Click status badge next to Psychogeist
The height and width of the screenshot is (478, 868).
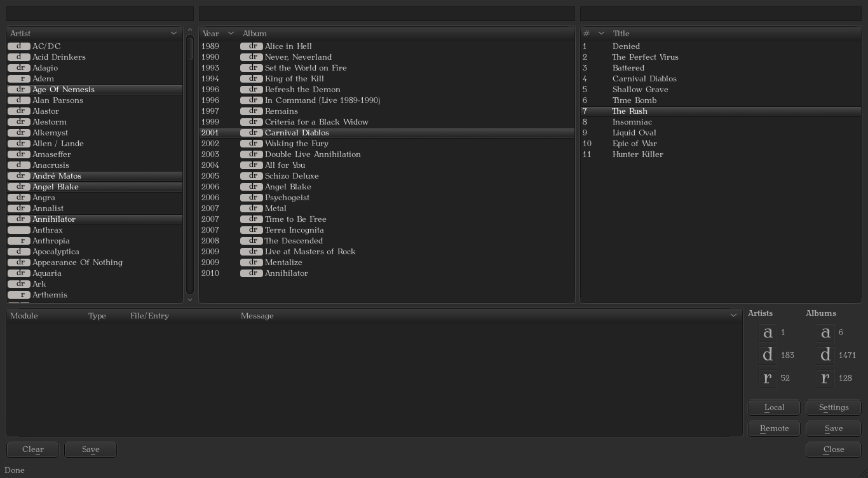pos(252,198)
